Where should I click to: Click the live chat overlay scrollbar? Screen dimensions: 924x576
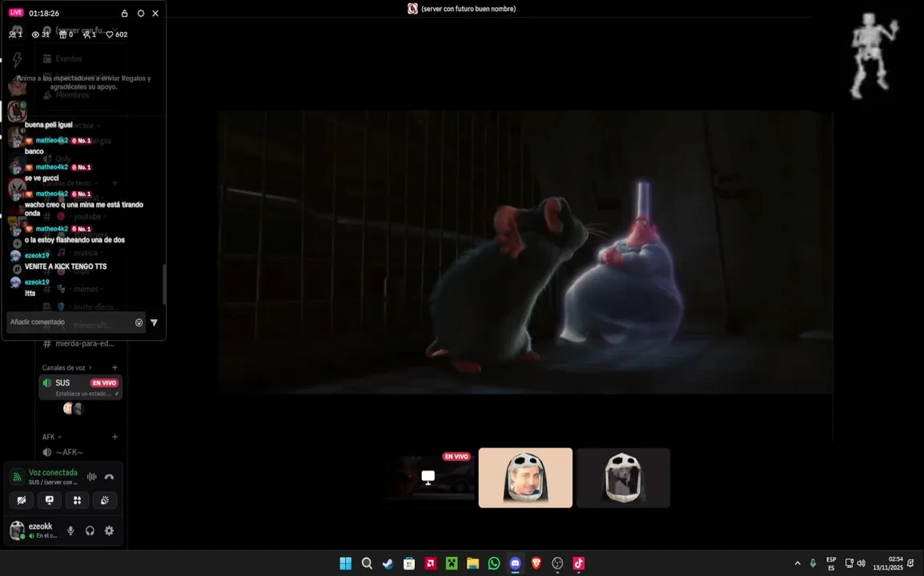[x=164, y=284]
